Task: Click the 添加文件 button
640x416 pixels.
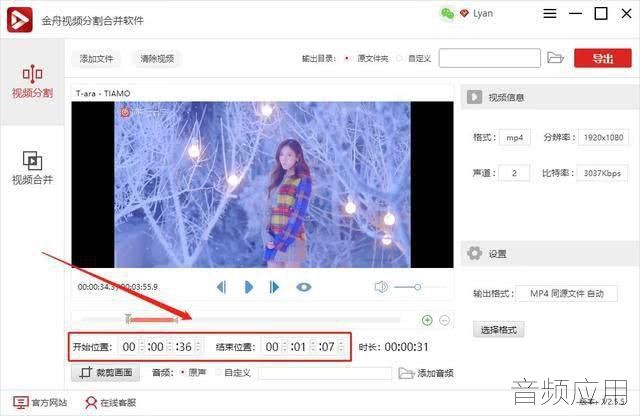Action: [x=96, y=58]
